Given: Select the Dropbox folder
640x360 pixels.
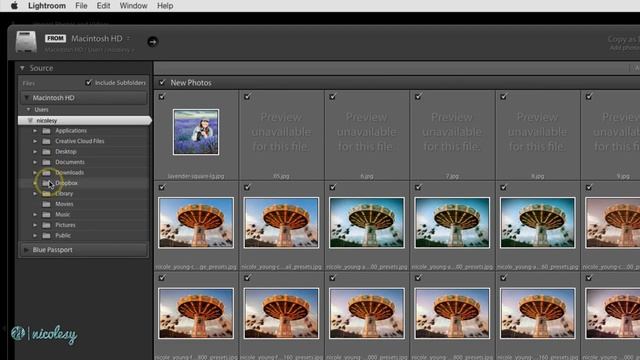Looking at the screenshot, I should coord(67,183).
